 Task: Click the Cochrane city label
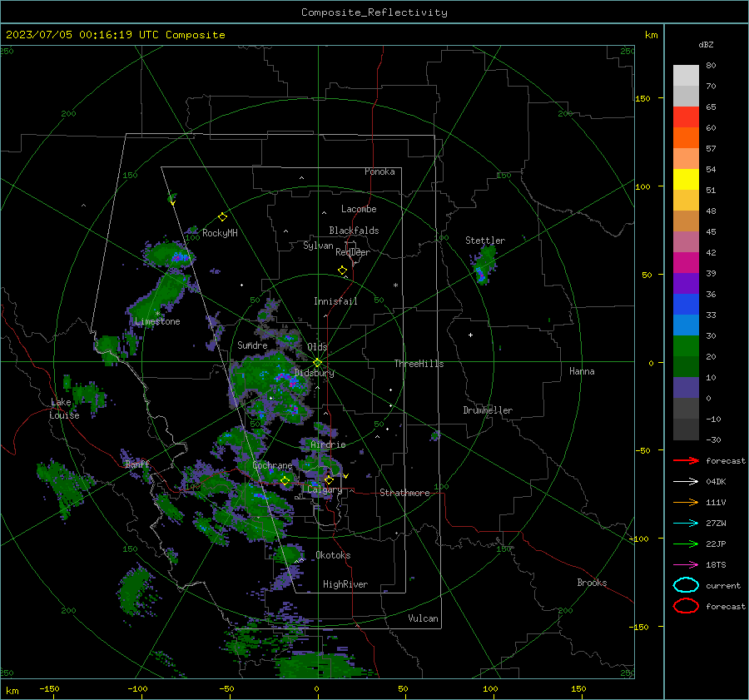[x=272, y=465]
